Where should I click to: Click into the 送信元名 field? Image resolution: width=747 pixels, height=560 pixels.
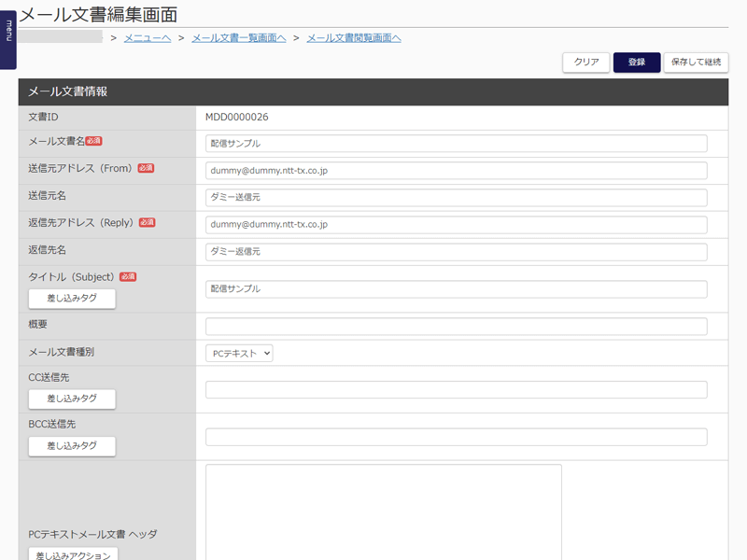point(456,198)
